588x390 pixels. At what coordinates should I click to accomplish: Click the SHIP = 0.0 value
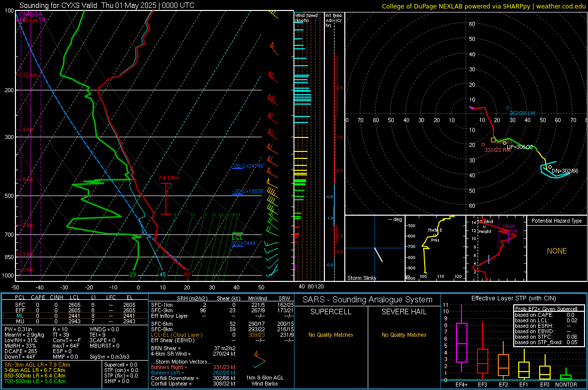point(117,382)
